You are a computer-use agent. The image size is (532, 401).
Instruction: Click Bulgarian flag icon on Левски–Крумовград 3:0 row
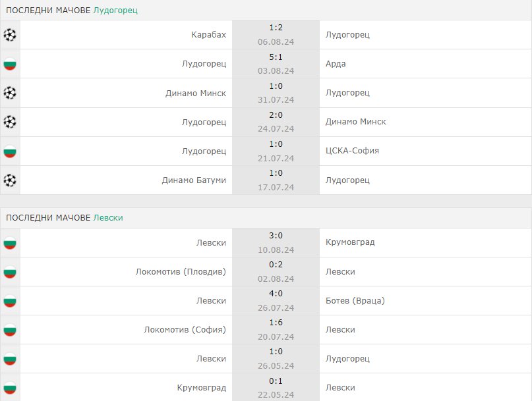click(x=10, y=243)
